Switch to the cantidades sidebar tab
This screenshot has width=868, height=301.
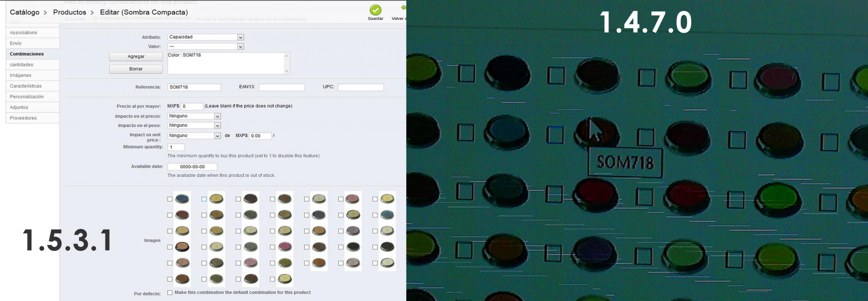(x=33, y=65)
